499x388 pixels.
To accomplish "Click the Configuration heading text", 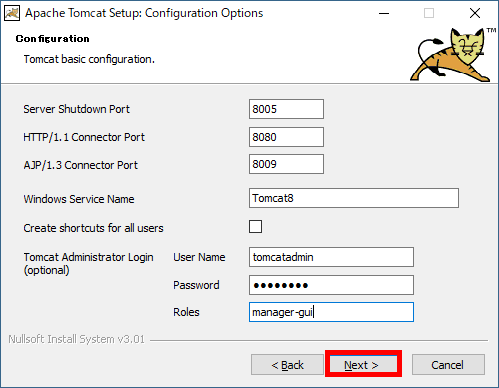I will point(52,39).
